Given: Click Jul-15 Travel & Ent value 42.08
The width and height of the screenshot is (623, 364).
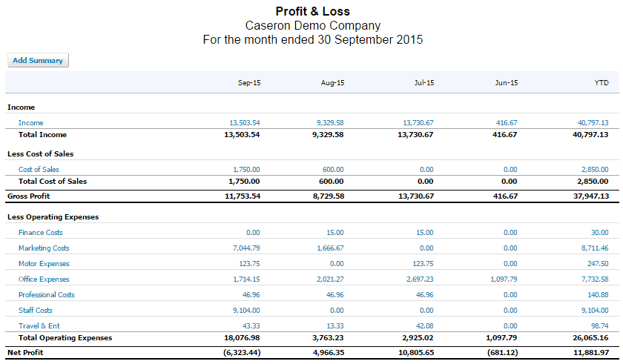Looking at the screenshot, I should pyautogui.click(x=425, y=326).
